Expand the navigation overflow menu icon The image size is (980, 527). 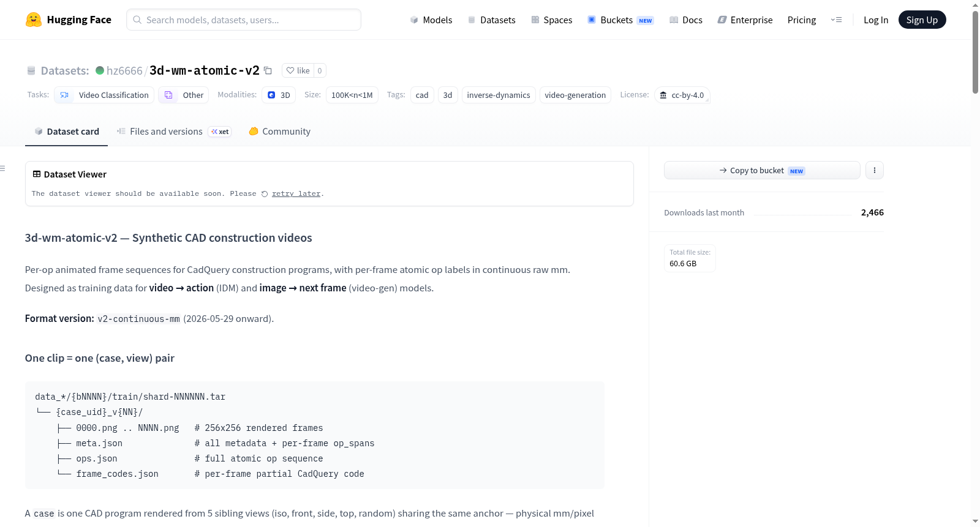click(x=836, y=20)
